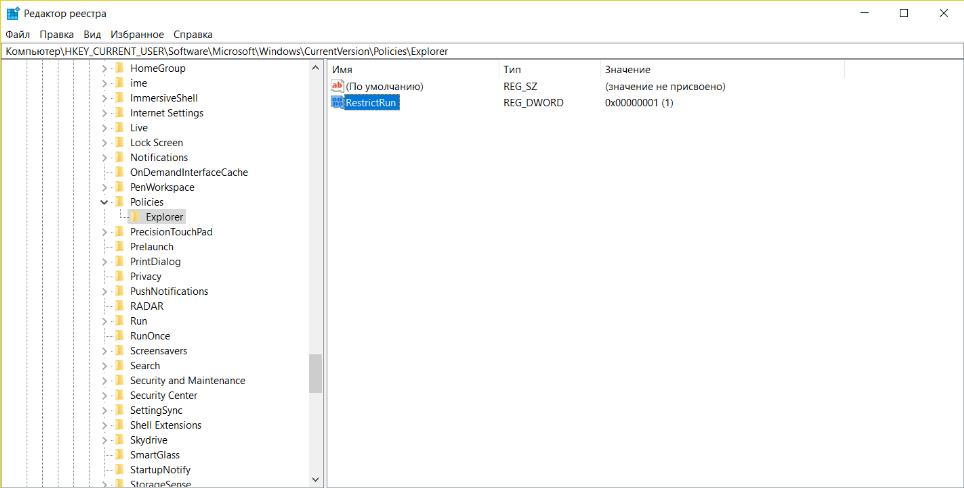This screenshot has width=964, height=488.
Task: Expand the ImmersiveShell key
Action: 104,98
